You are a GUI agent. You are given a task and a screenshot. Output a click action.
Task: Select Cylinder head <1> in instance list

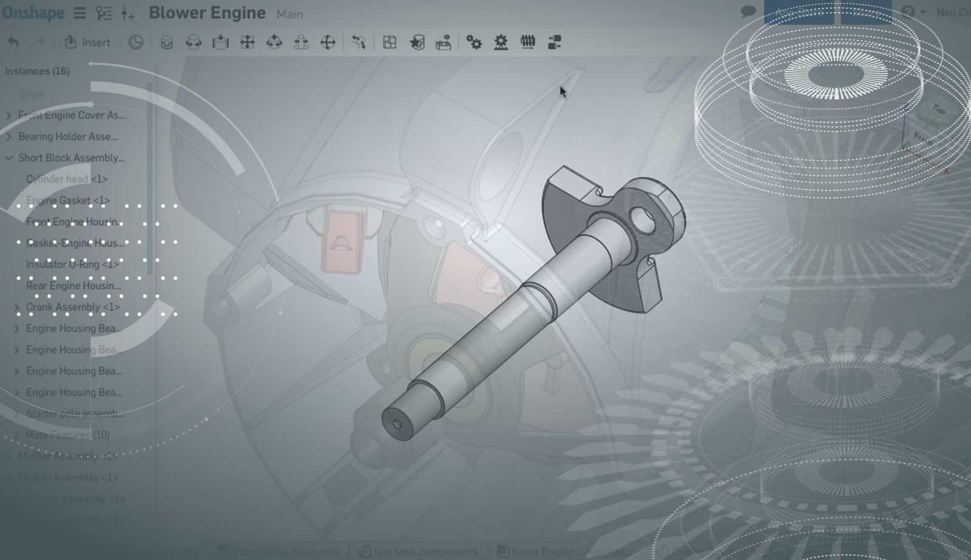point(67,179)
